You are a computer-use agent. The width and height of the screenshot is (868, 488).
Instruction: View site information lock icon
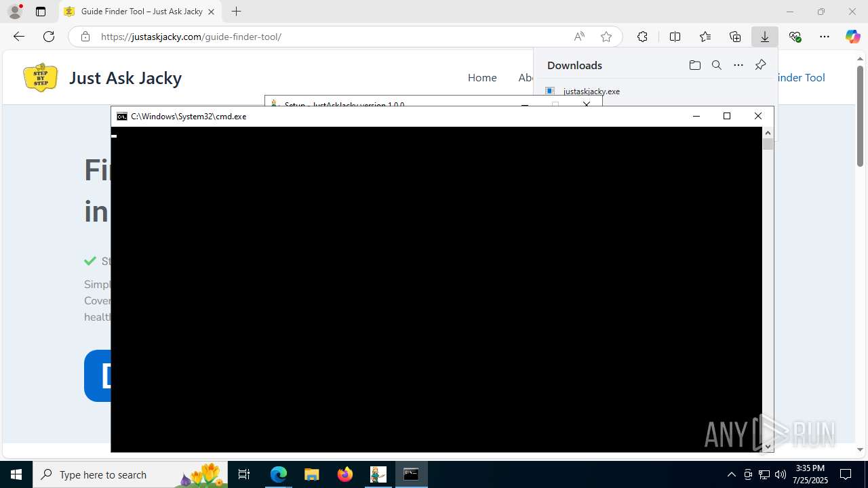click(x=85, y=37)
